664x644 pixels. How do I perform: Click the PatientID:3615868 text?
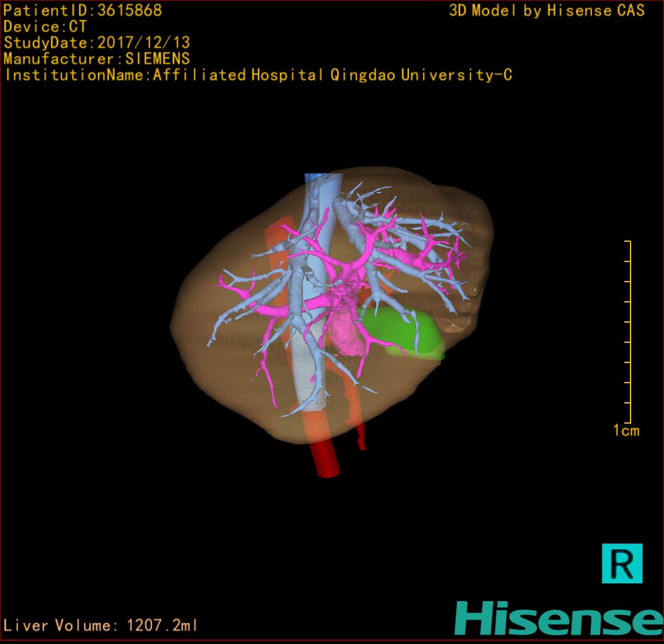coord(83,11)
